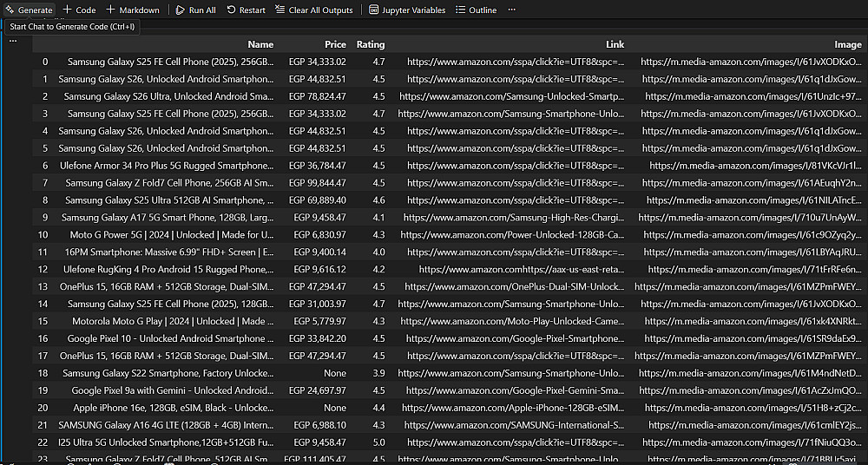Click row index 16 cell
This screenshot has height=465, width=868.
click(43, 338)
